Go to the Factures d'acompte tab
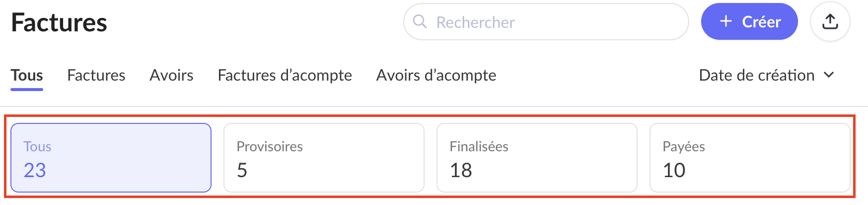868x205 pixels. point(285,75)
